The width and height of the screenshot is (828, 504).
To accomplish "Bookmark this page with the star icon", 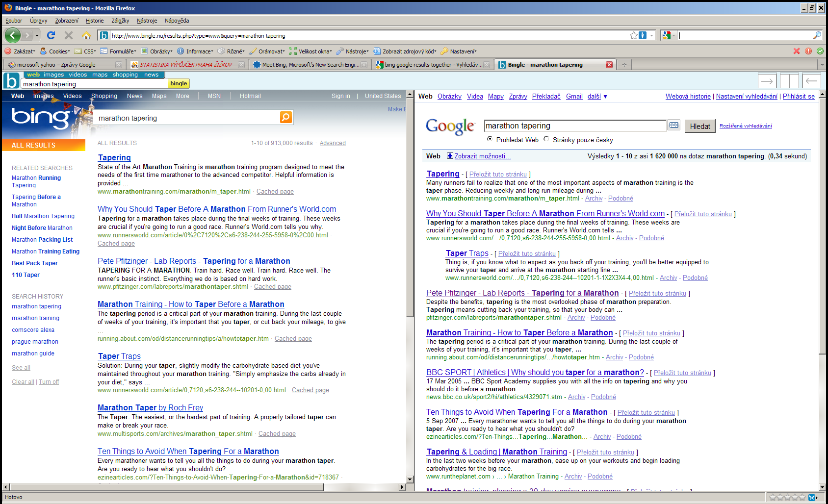I will pos(634,35).
